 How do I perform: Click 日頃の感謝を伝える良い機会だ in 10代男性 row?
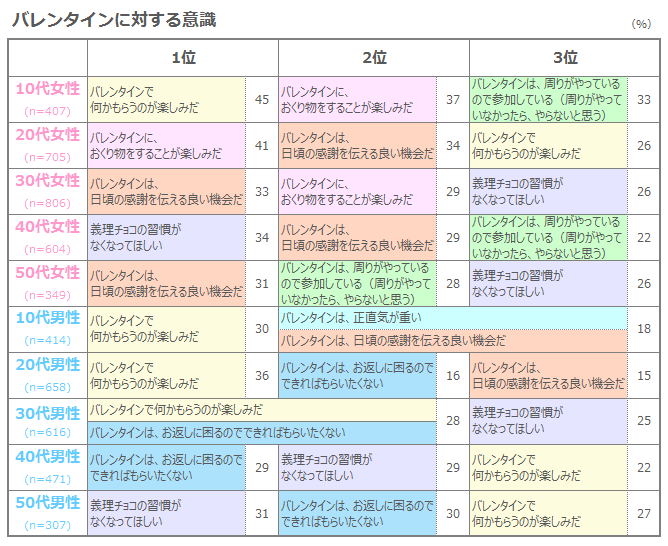453,341
